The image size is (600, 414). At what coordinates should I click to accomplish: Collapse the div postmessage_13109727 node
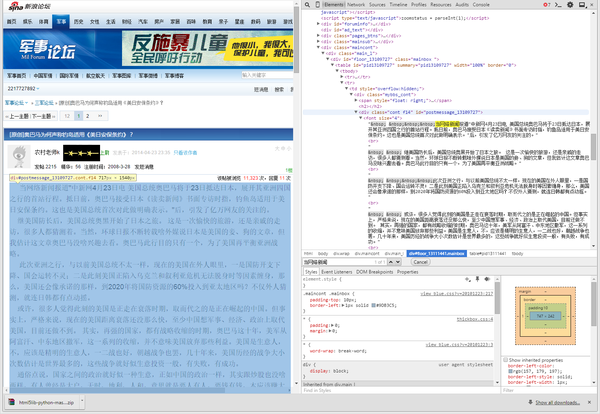[356, 112]
